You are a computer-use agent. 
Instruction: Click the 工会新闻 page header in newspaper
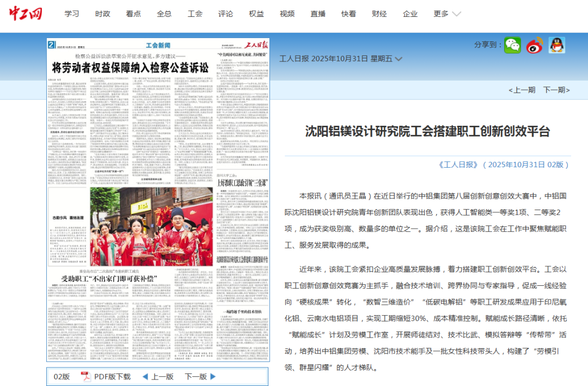click(158, 45)
